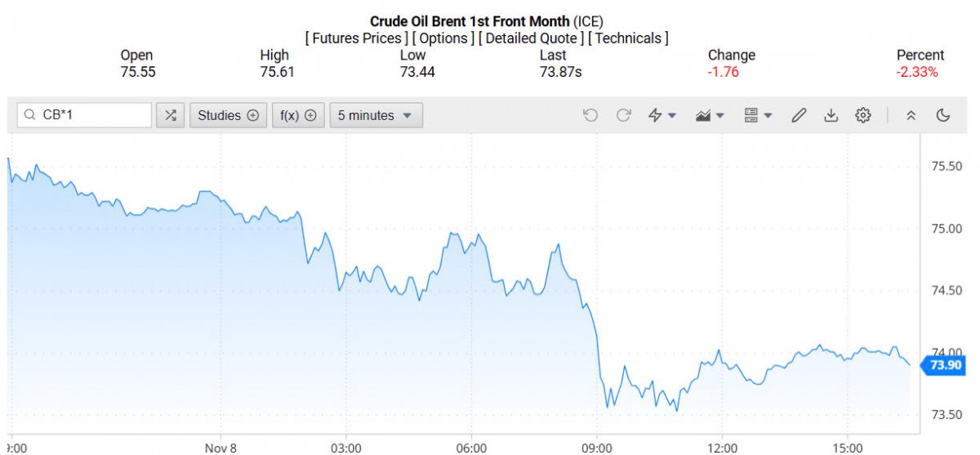Toggle dark mode moon icon
This screenshot has height=455, width=980.
[x=943, y=115]
